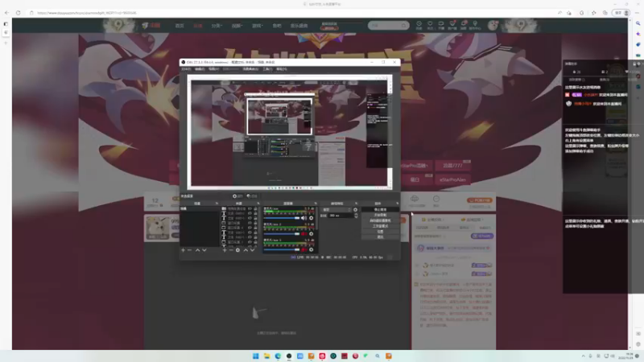Pop out Audio Mixer dock using header icon

click(316, 204)
